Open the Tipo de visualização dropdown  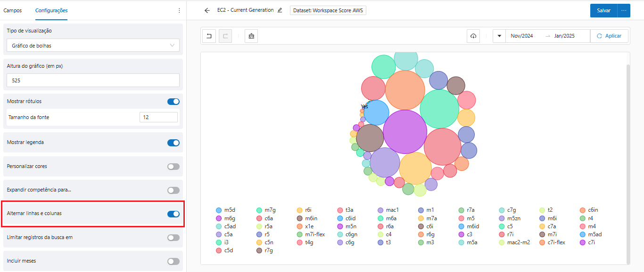coord(93,46)
